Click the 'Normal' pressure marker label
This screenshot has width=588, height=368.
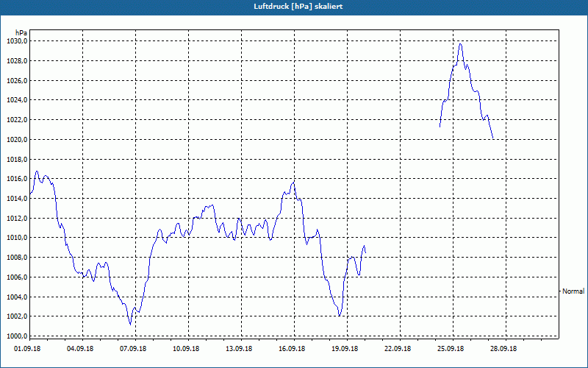tap(573, 291)
